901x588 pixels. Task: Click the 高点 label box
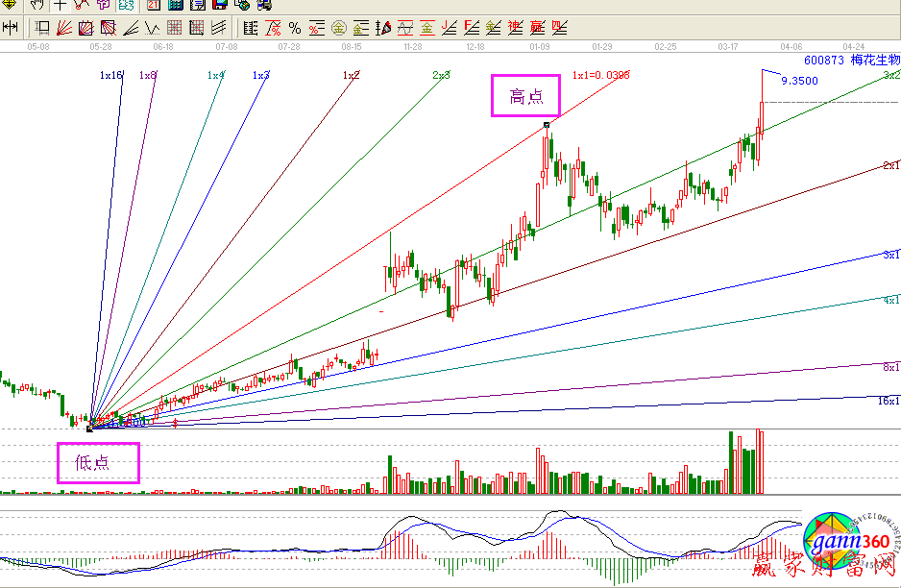tap(525, 96)
